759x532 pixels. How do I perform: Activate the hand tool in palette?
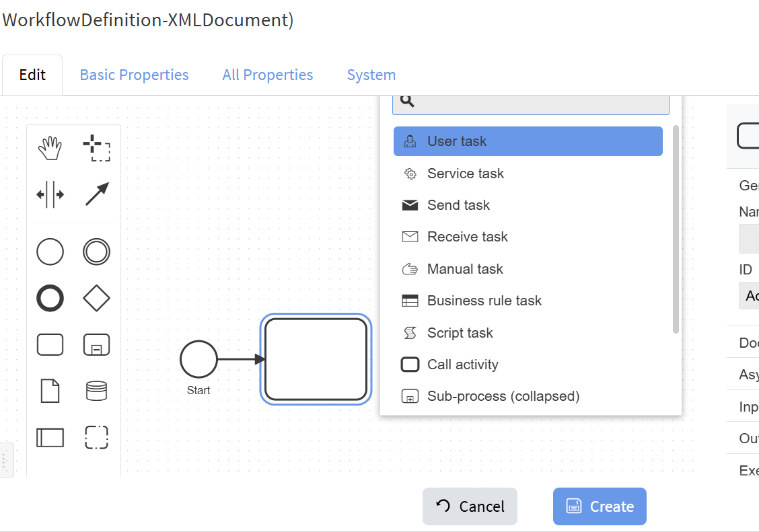coord(50,149)
